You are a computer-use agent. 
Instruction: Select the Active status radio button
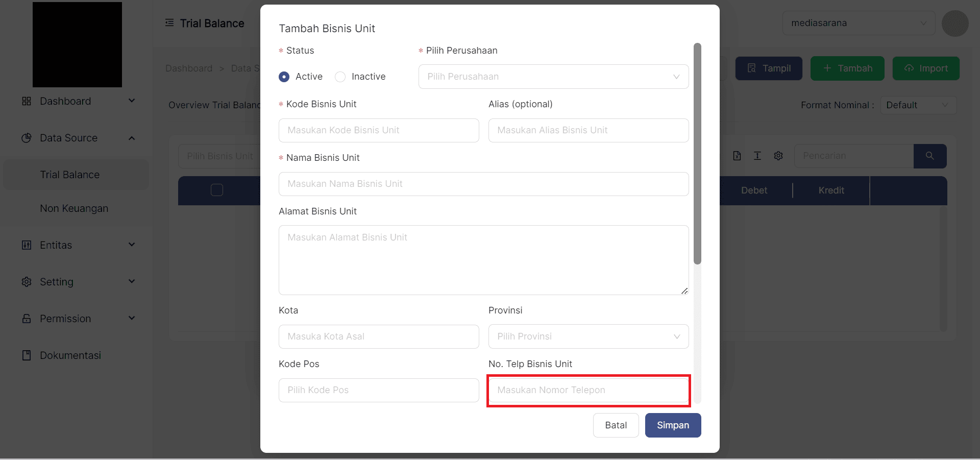click(x=284, y=77)
